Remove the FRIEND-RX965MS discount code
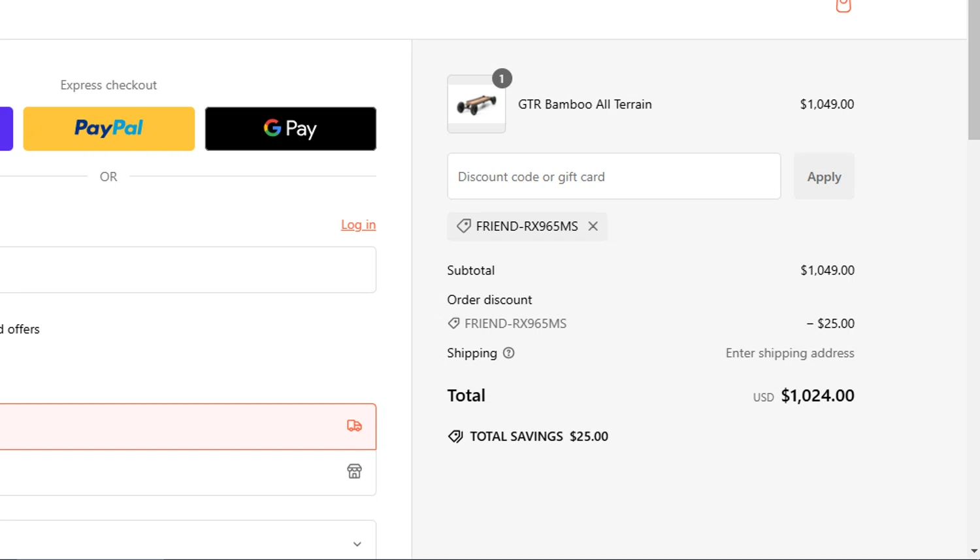Viewport: 980px width, 560px height. pyautogui.click(x=593, y=226)
